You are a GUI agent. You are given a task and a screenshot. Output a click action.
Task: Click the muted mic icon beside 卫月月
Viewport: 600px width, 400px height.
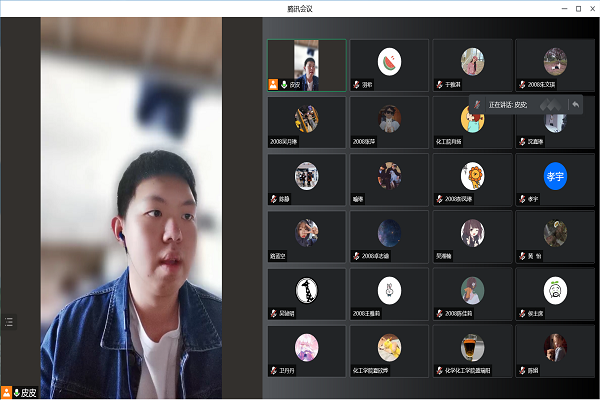(272, 370)
